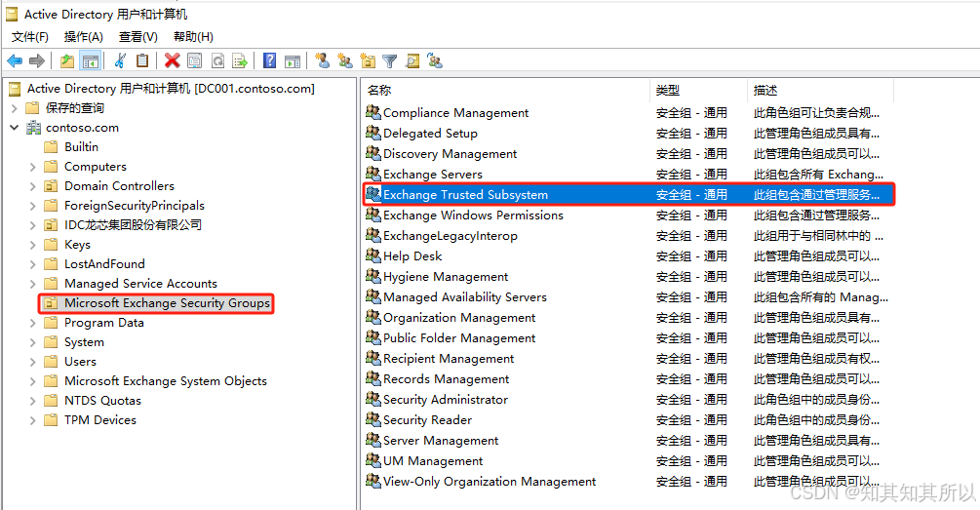Click group icon beside Delegated Setup
This screenshot has width=980, height=510.
click(x=373, y=133)
